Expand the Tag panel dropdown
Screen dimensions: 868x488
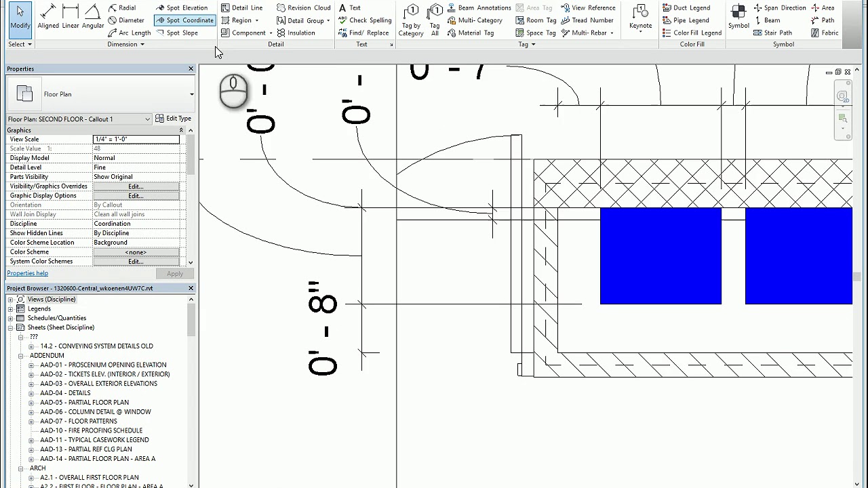coord(527,44)
